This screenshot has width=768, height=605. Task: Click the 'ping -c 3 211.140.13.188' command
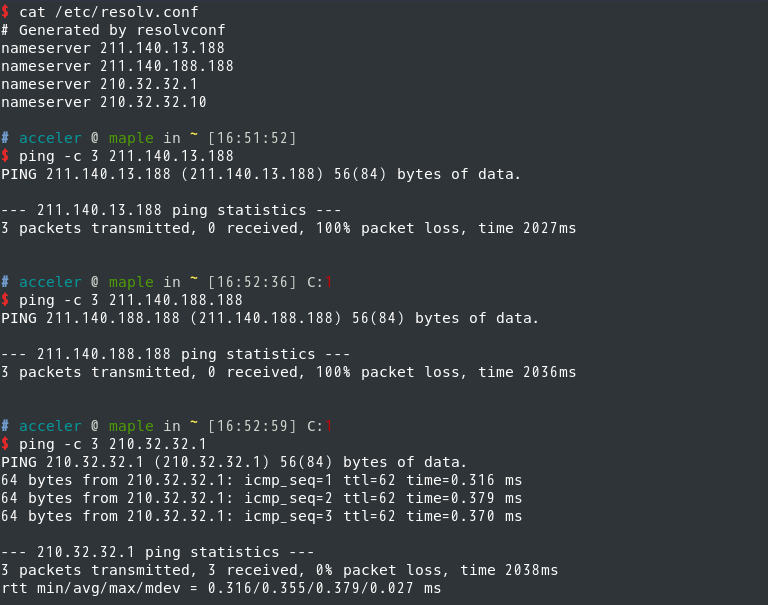click(126, 156)
